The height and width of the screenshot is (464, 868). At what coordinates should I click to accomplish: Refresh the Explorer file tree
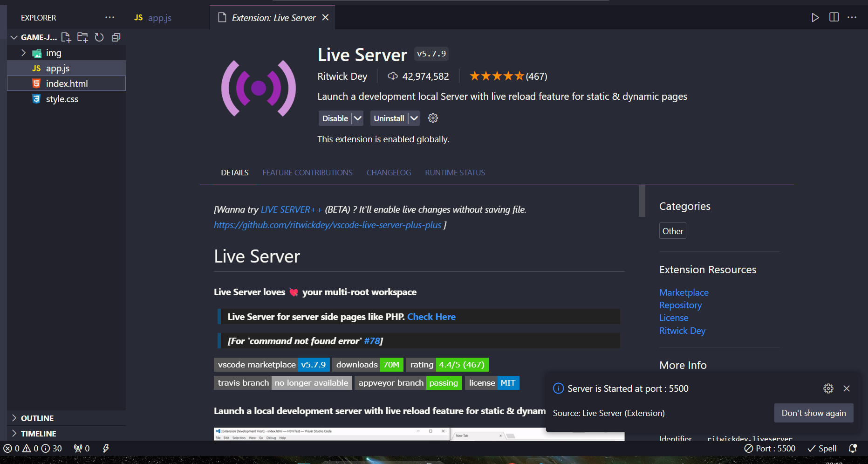(99, 37)
